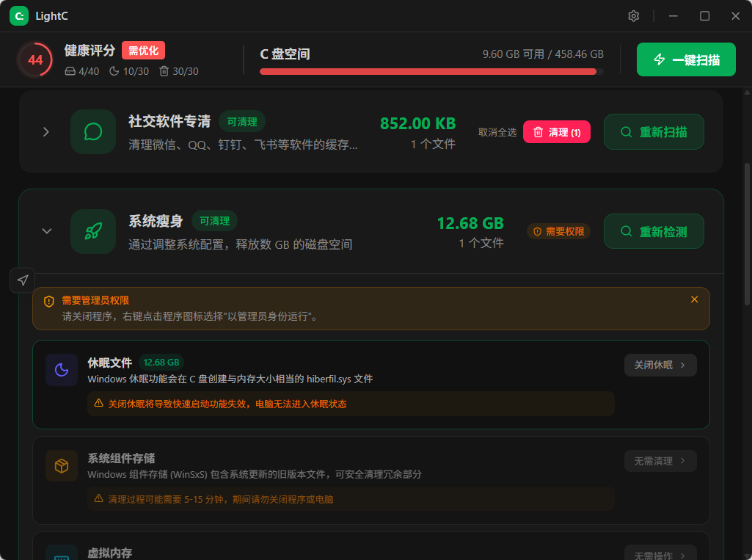Click the LightC app logo
The image size is (752, 560).
click(x=19, y=16)
